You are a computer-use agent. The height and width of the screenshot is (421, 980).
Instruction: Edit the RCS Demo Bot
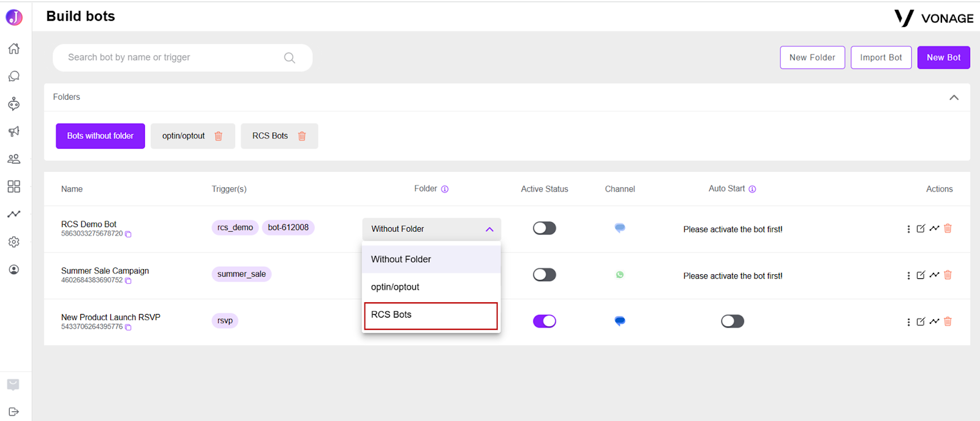pos(921,228)
